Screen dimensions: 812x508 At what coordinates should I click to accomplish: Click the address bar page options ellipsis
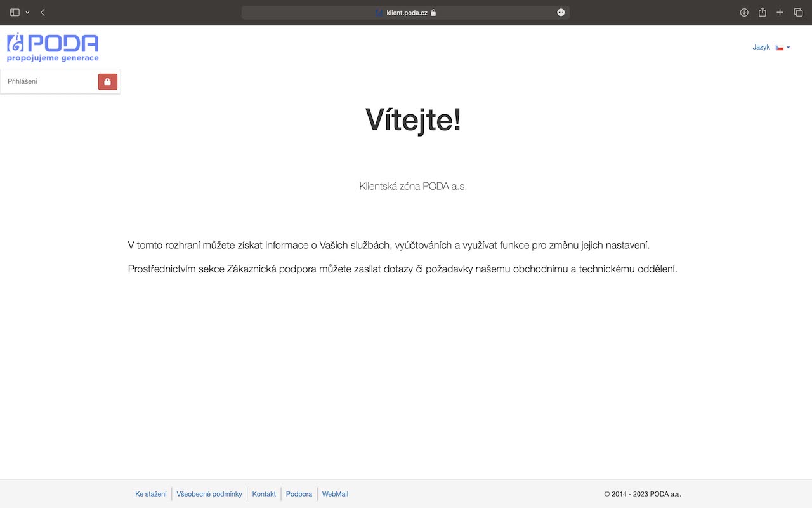pyautogui.click(x=561, y=12)
